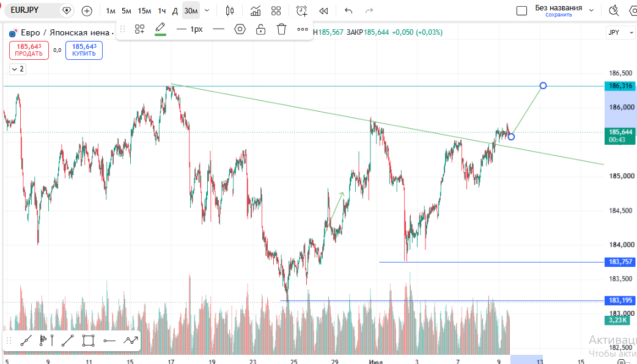Select the 30м timeframe
Screen dimensions: 637x364
coord(191,11)
